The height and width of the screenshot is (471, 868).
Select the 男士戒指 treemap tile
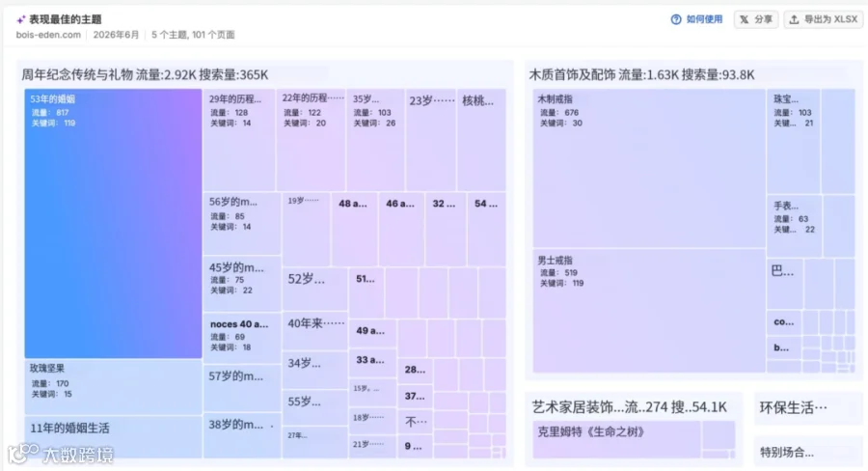[649, 311]
